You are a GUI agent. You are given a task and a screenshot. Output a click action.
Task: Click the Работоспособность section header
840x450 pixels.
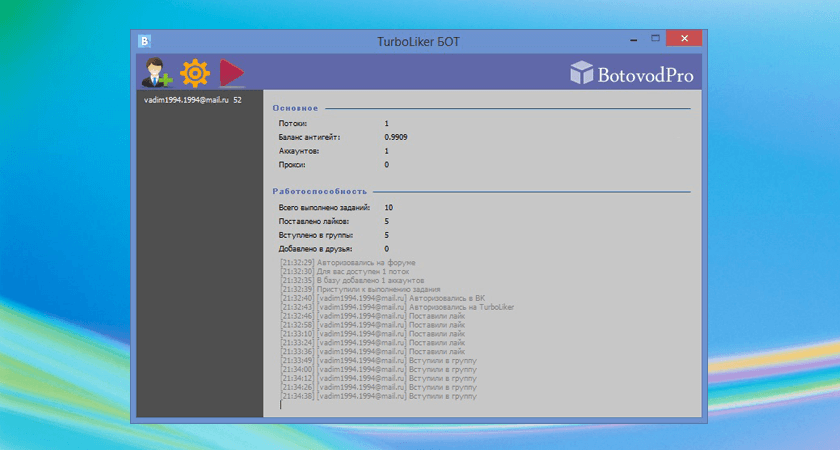tap(320, 191)
